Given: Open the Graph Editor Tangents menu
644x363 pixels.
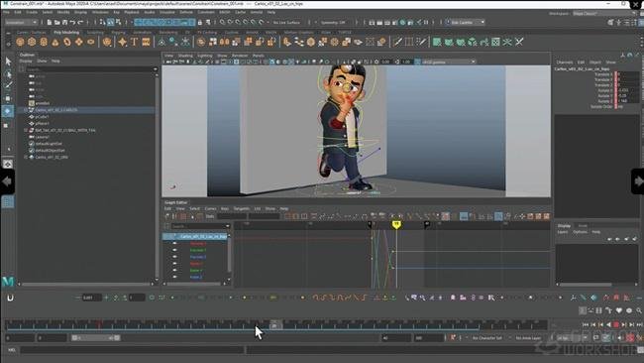Looking at the screenshot, I should click(x=242, y=209).
